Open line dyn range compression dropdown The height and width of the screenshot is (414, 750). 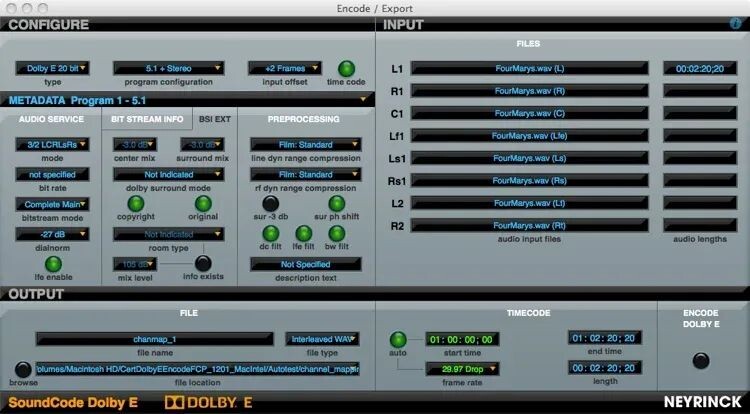point(306,144)
